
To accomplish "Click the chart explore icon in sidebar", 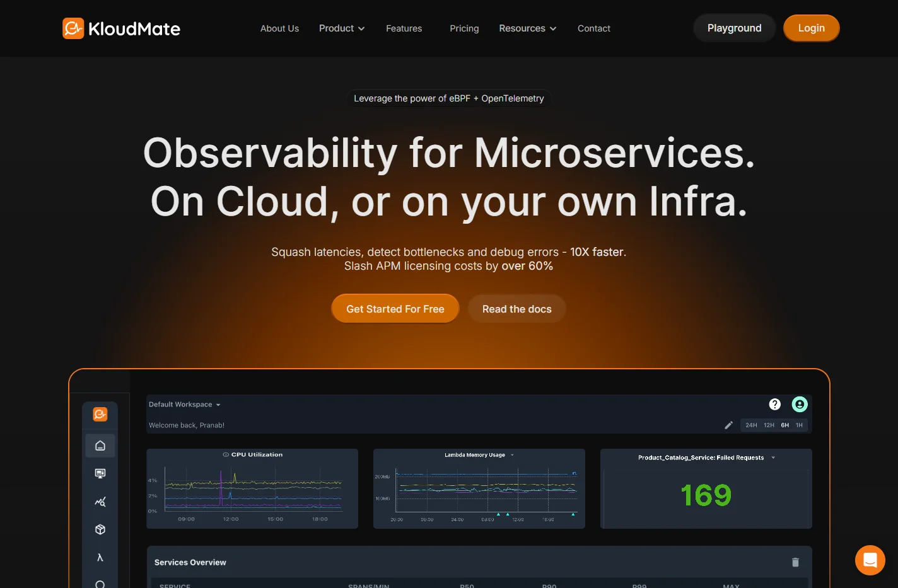I will [100, 502].
